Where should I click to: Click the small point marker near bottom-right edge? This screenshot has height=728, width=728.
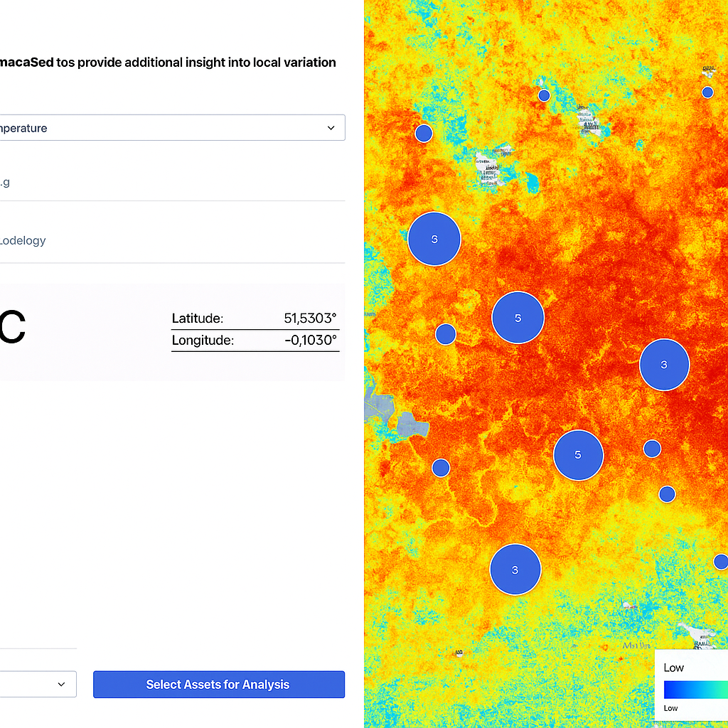[722, 562]
